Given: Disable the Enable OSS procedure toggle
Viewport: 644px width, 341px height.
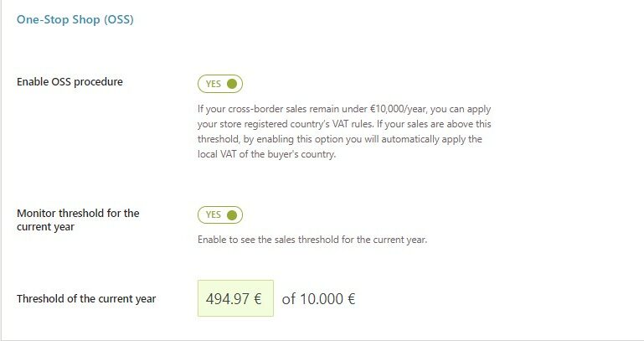Looking at the screenshot, I should [x=220, y=84].
